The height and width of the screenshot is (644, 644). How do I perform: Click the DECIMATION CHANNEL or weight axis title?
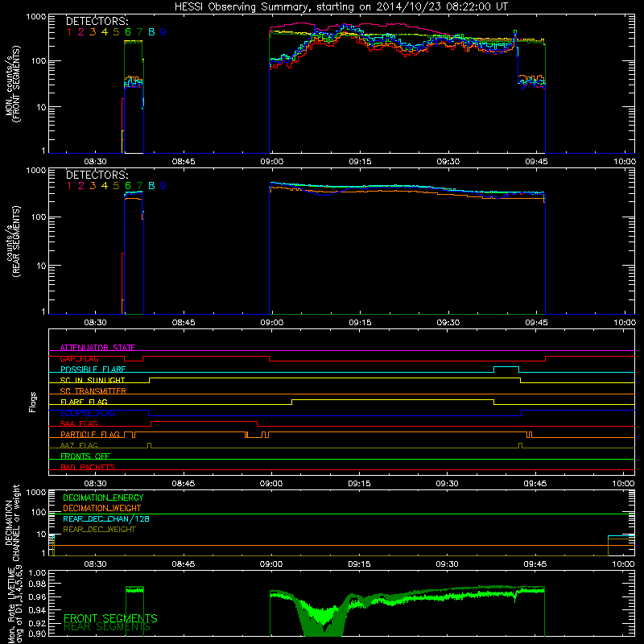click(12, 522)
